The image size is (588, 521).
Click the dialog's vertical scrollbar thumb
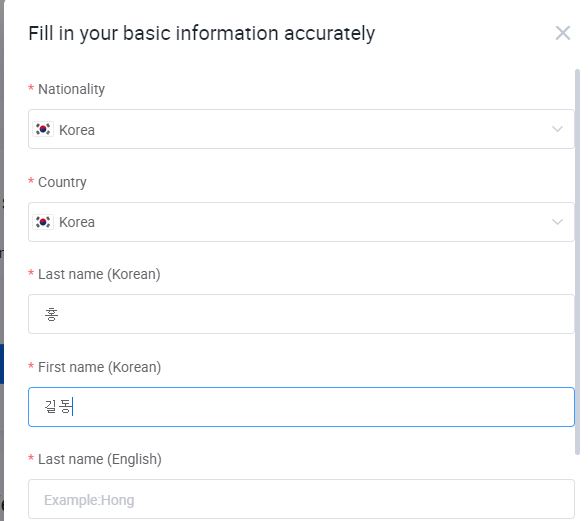(x=578, y=262)
